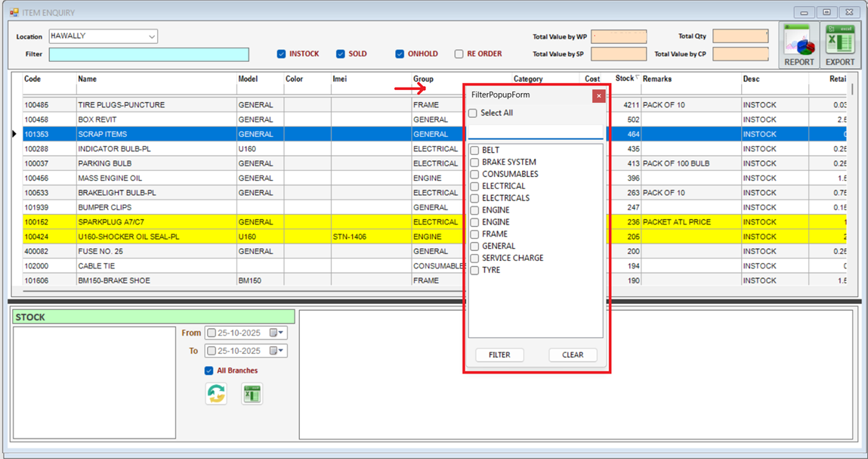The image size is (868, 459).
Task: Check Select All in the filter popup
Action: coord(473,111)
